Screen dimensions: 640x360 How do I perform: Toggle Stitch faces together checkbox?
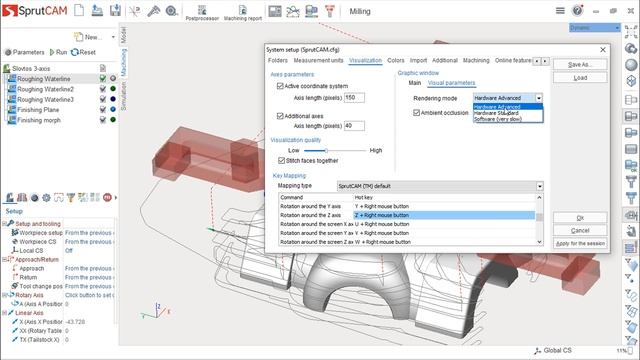281,160
